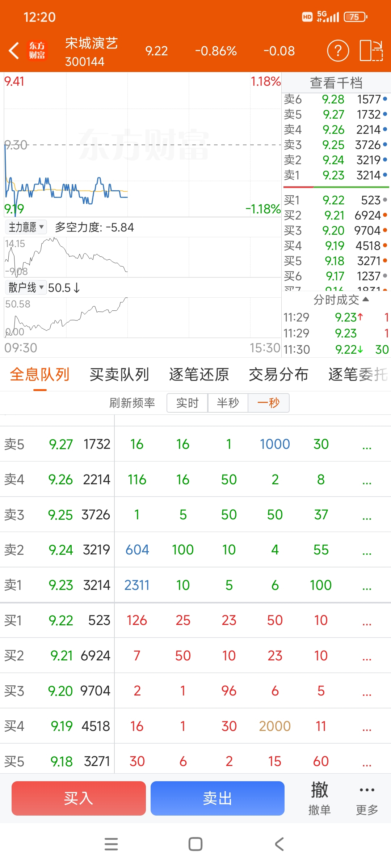Tap the blue 卖出 sell button
Image resolution: width=391 pixels, height=868 pixels.
(218, 798)
